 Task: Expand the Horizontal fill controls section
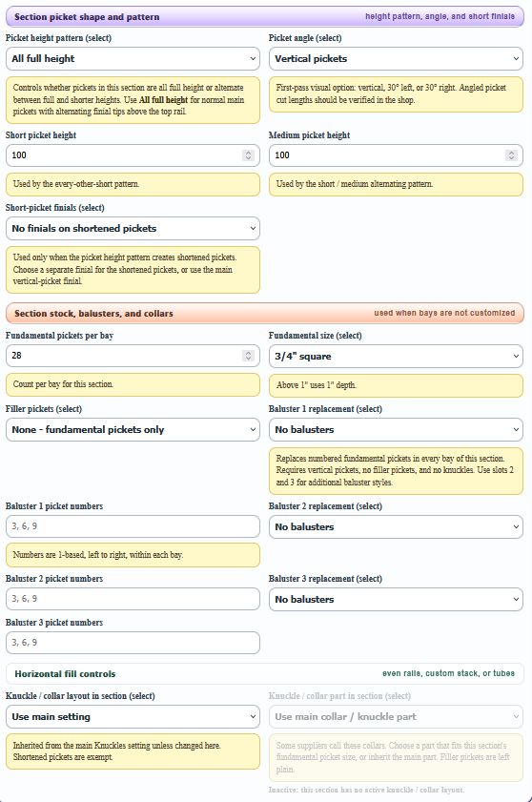click(x=264, y=673)
